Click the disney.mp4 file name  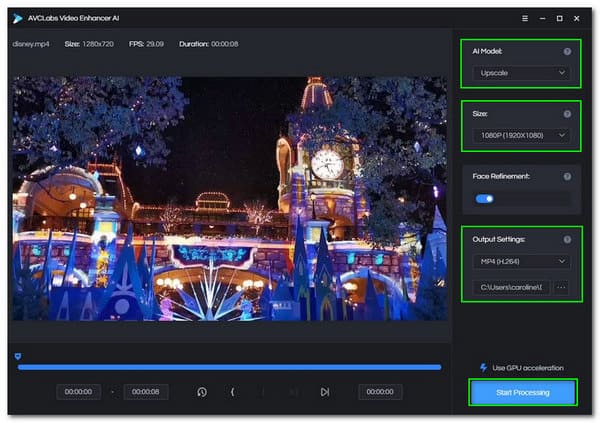click(x=31, y=44)
